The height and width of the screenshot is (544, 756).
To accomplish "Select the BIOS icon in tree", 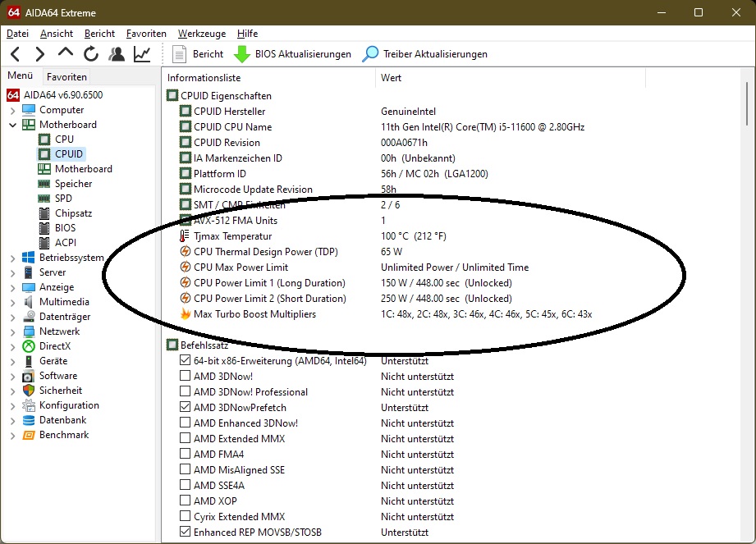I will (x=44, y=228).
